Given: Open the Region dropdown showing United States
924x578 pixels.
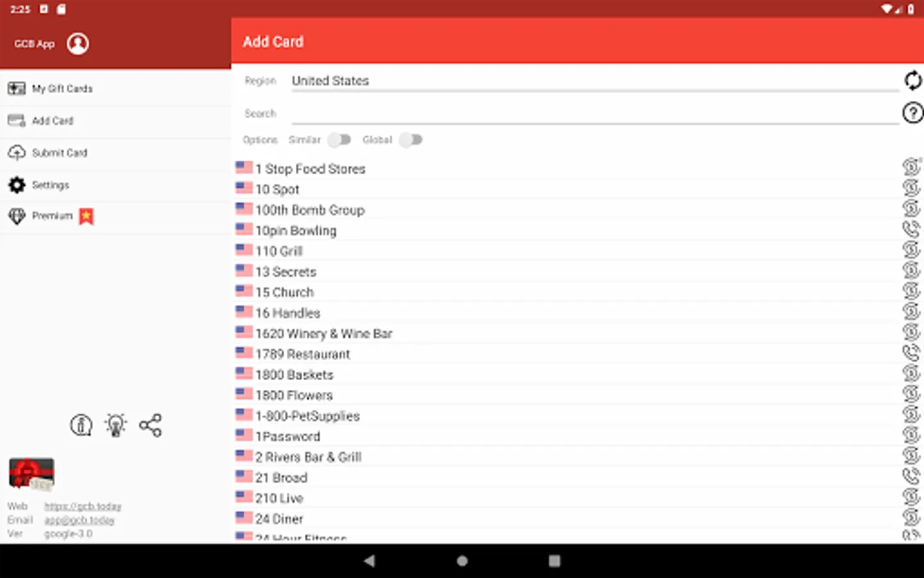Looking at the screenshot, I should coord(595,81).
